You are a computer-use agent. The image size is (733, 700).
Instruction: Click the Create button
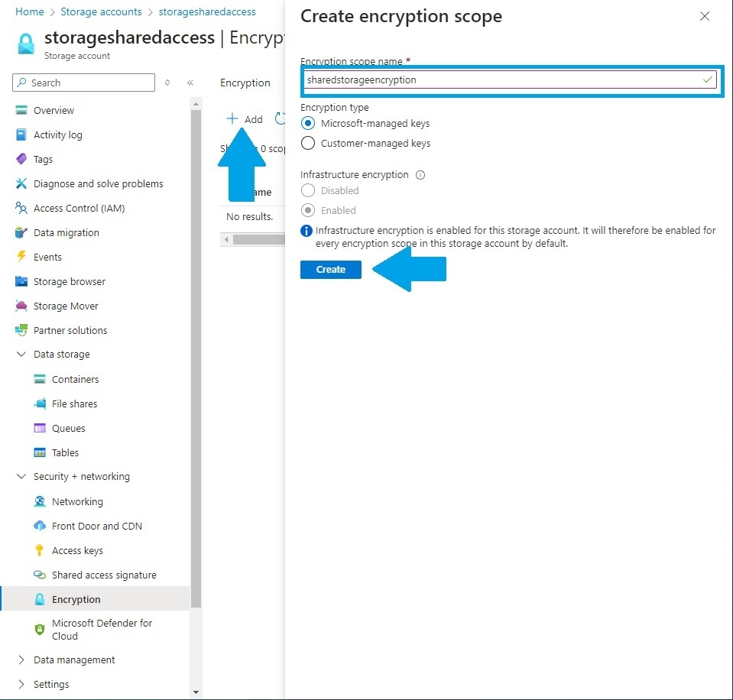tap(330, 269)
